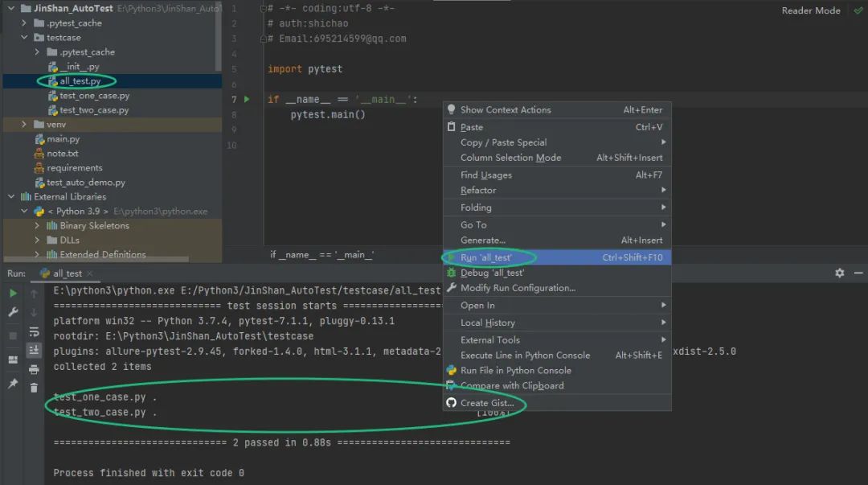868x485 pixels.
Task: Choose Paste from the context menu
Action: pos(557,127)
